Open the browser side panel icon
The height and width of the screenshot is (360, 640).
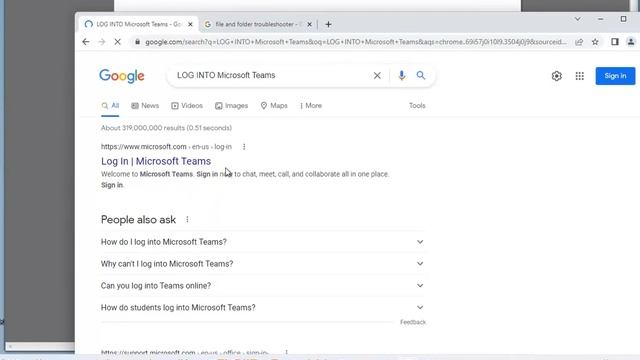click(615, 42)
